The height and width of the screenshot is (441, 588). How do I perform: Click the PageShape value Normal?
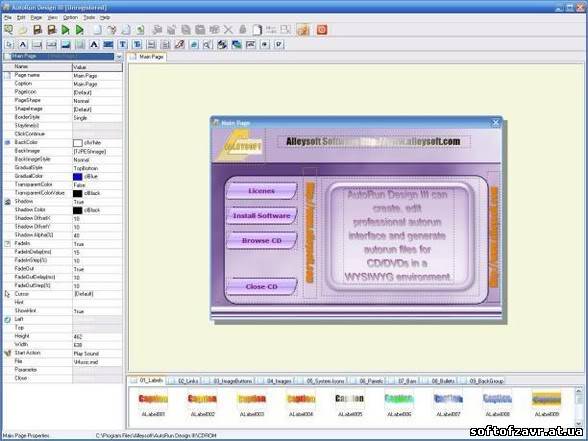97,101
